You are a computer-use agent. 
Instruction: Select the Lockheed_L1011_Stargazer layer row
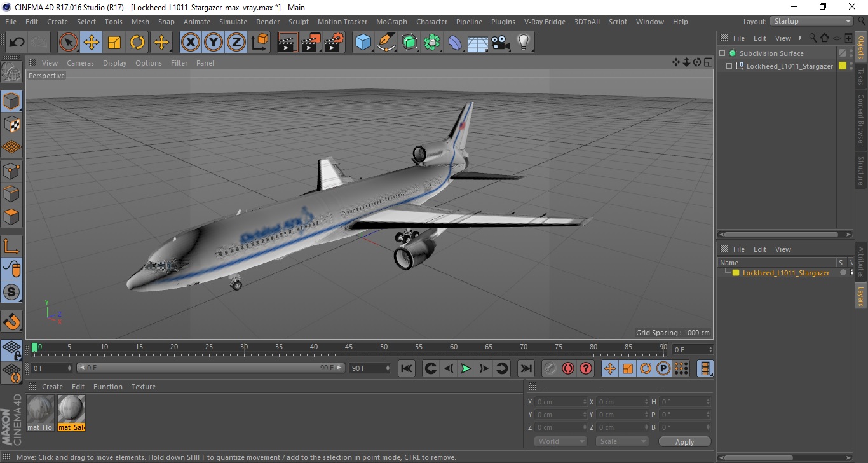click(x=786, y=273)
